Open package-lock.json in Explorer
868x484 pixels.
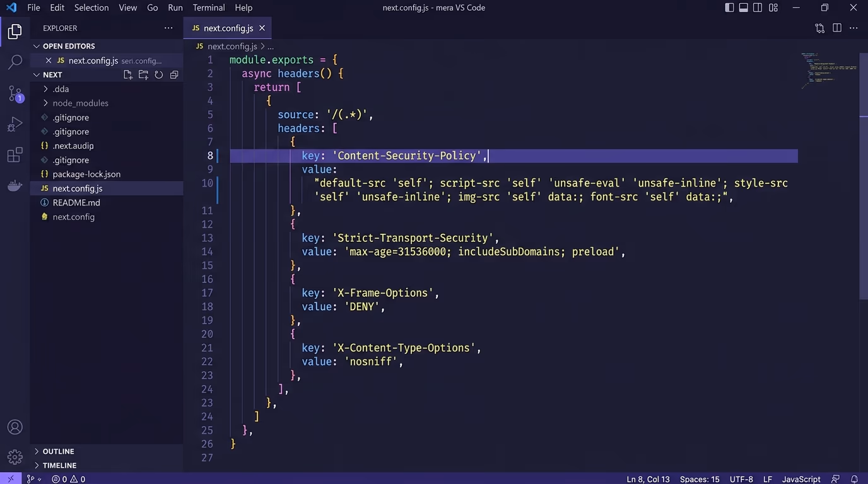click(x=86, y=174)
